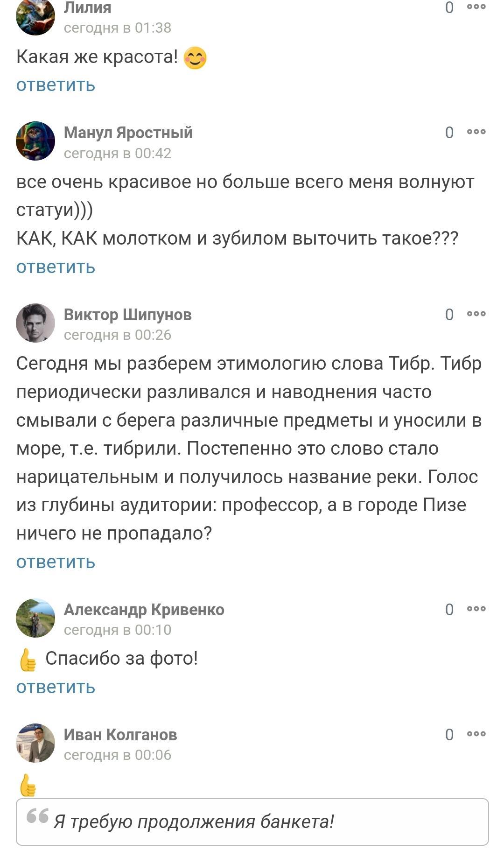Reply to the 'Спасибо за фото!' comment

click(56, 688)
